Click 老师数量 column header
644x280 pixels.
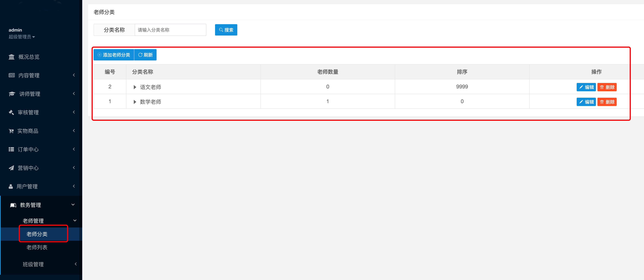click(x=327, y=72)
